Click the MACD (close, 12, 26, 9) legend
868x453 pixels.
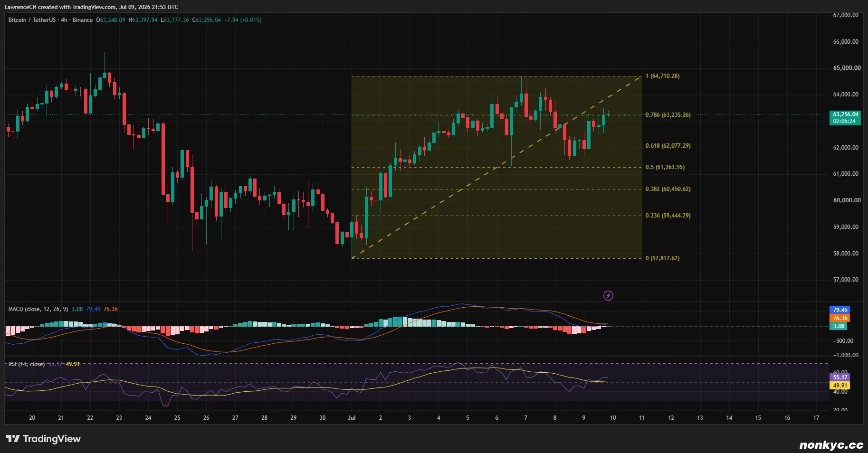(38, 309)
